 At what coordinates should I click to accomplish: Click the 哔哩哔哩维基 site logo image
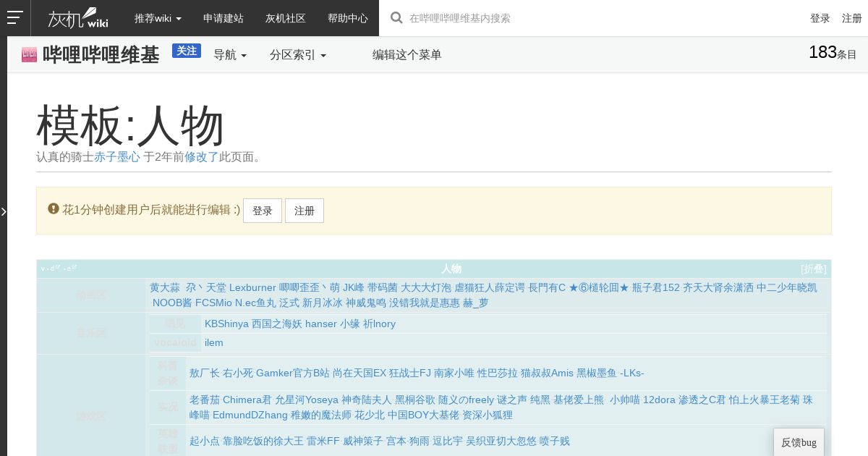pos(29,55)
